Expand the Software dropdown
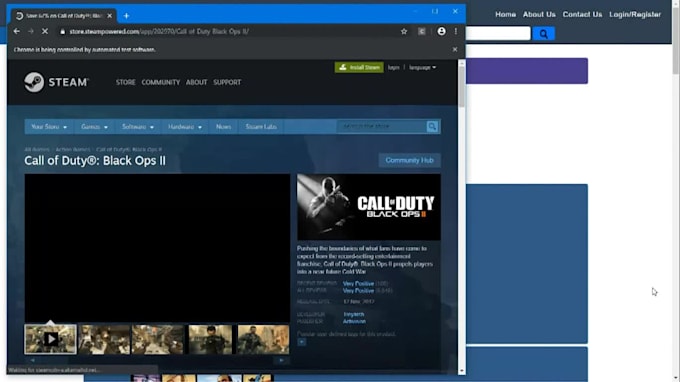This screenshot has width=680, height=382. point(137,127)
